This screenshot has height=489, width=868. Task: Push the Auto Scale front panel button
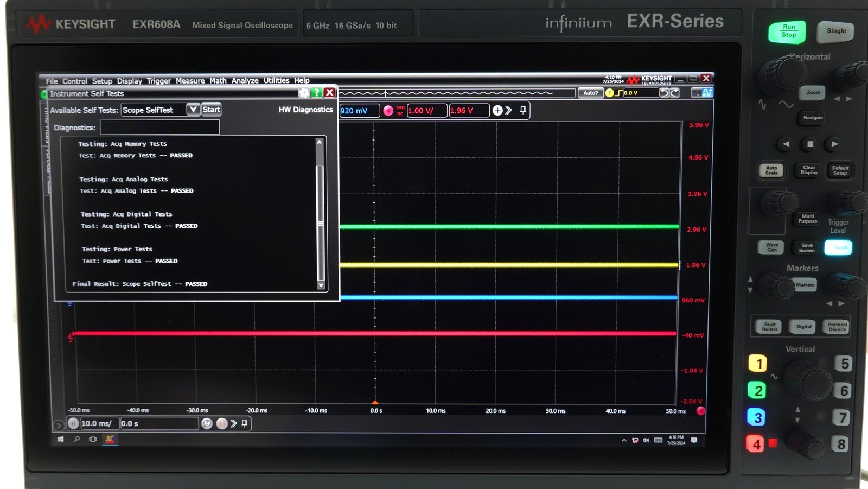[771, 170]
